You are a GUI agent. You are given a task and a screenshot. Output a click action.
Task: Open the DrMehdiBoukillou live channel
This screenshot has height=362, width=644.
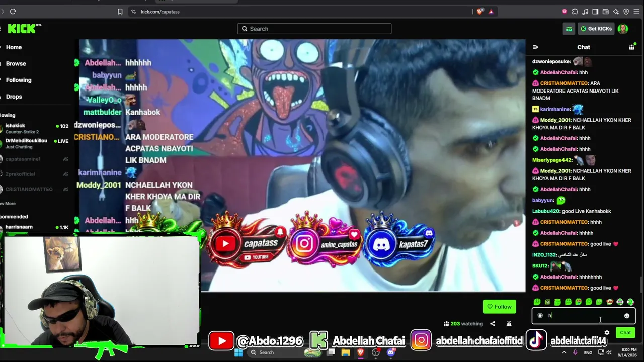(35, 144)
